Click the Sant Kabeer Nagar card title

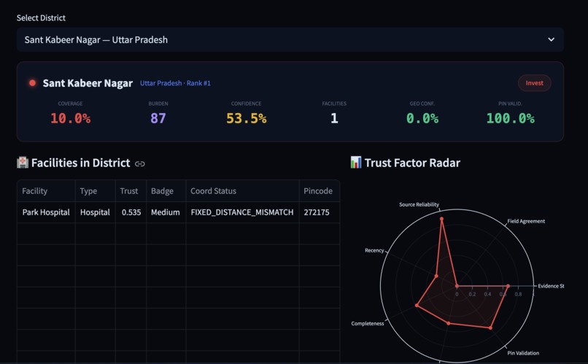(x=88, y=83)
